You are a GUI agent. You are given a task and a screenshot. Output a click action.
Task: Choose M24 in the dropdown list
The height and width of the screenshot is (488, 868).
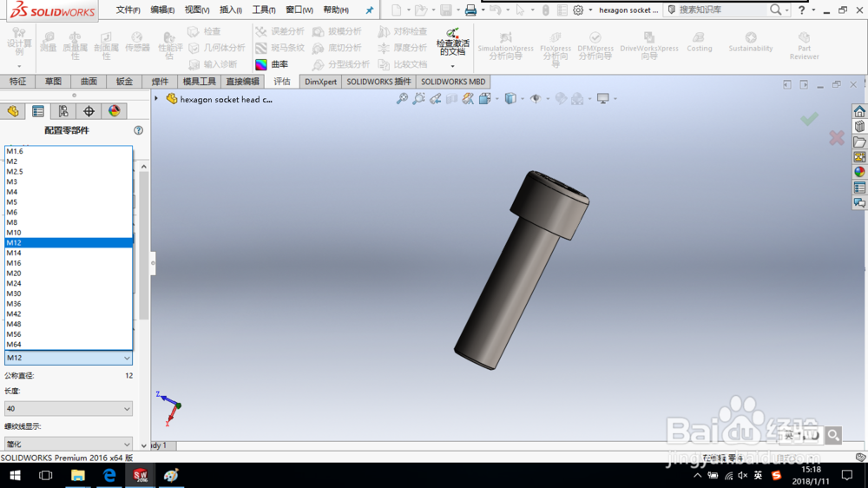pyautogui.click(x=69, y=283)
